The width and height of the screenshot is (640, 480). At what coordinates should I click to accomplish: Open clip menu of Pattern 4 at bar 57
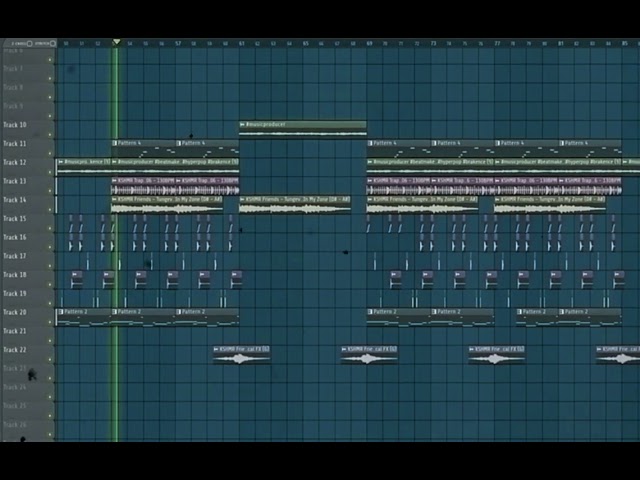coord(179,143)
